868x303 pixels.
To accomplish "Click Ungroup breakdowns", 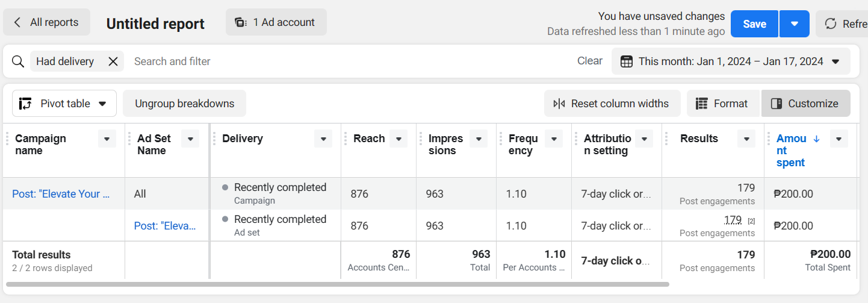I will click(184, 104).
